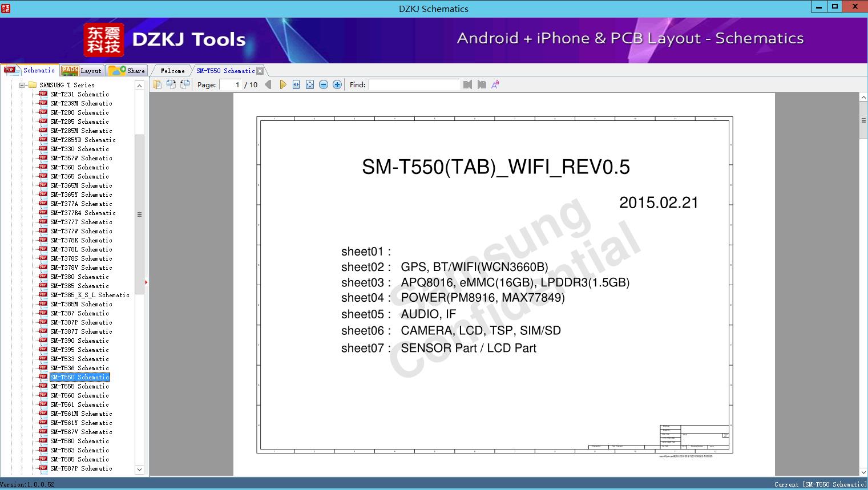Open SM-T365 Schematic
Image resolution: width=868 pixels, height=490 pixels.
tap(79, 176)
